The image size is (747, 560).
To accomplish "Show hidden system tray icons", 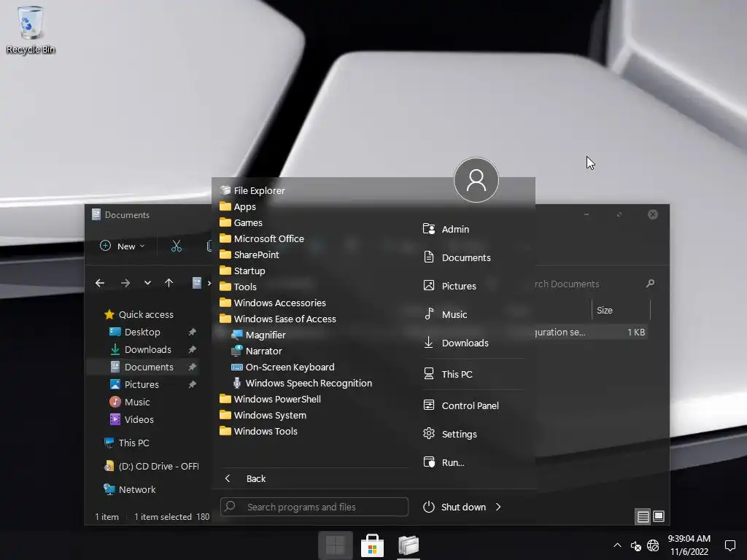I will pyautogui.click(x=617, y=545).
